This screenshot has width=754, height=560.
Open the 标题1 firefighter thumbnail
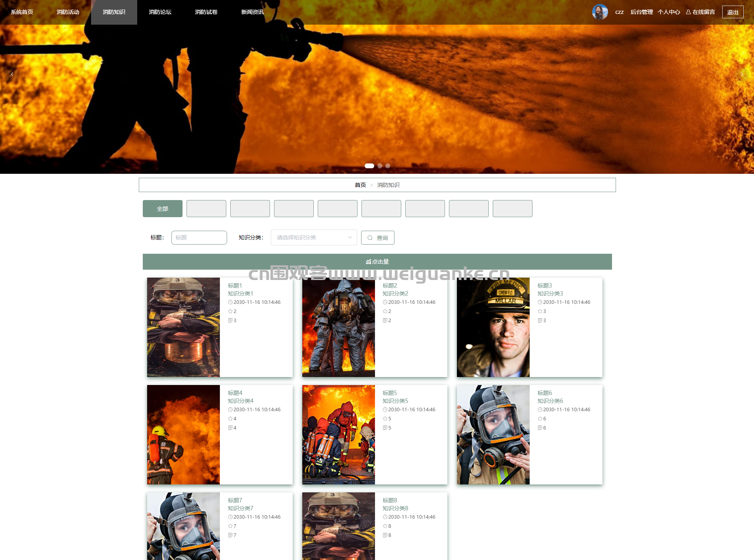pos(183,327)
